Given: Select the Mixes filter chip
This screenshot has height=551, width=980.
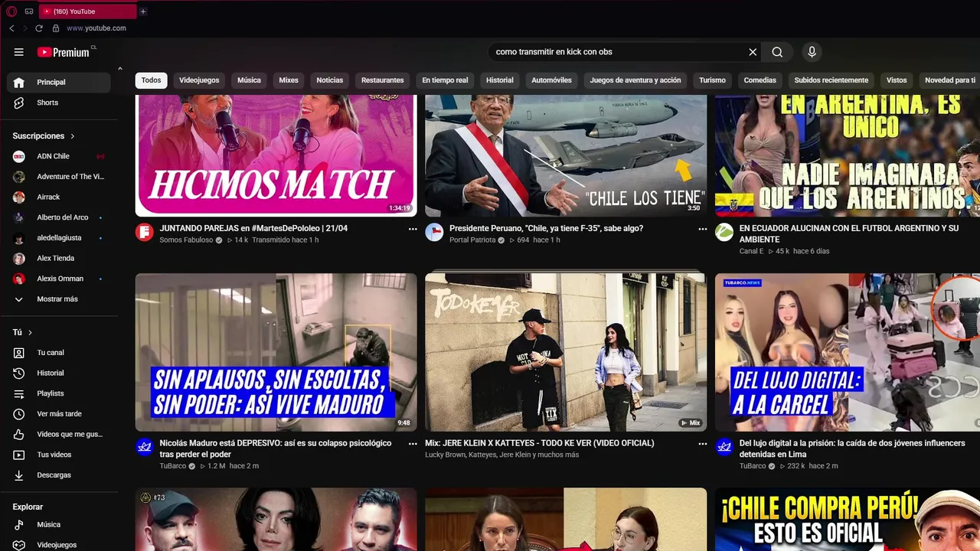Looking at the screenshot, I should click(289, 80).
